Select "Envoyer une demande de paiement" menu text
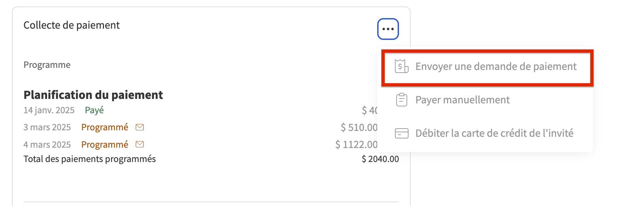Image resolution: width=644 pixels, height=206 pixels. 496,66
